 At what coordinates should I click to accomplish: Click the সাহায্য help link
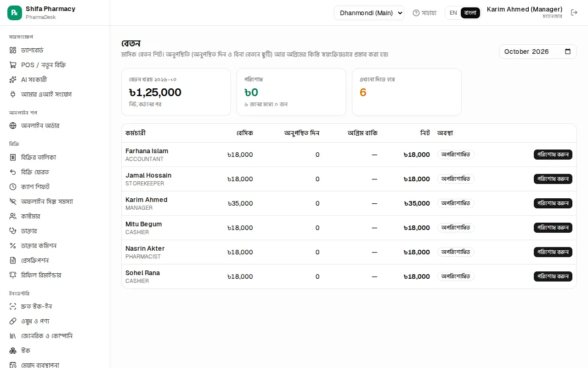click(x=424, y=13)
